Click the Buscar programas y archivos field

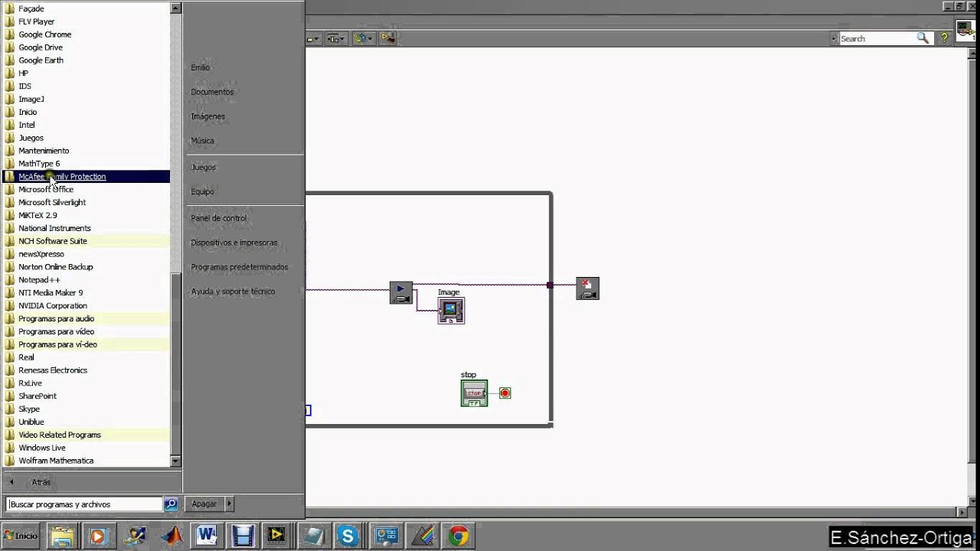tap(84, 504)
